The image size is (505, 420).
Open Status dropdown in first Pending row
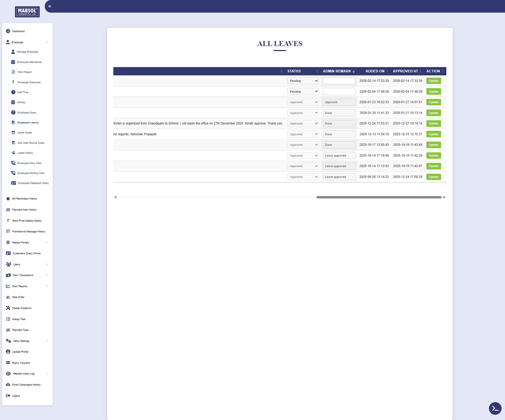[x=303, y=81]
